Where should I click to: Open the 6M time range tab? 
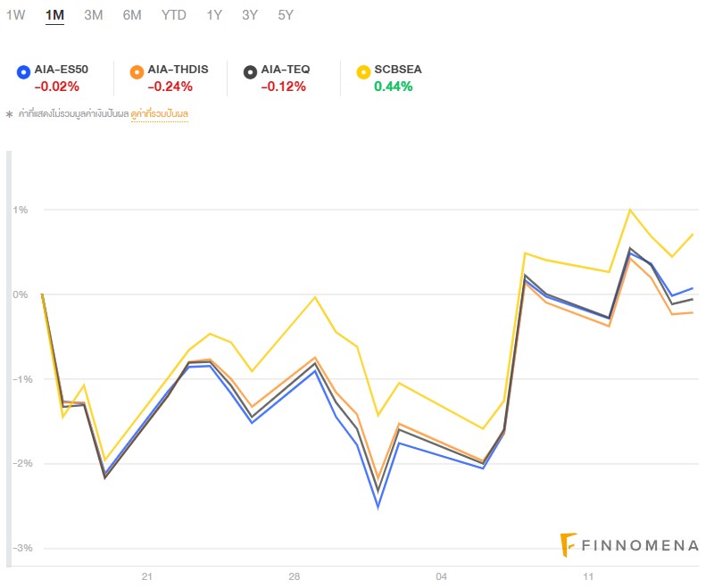pos(132,15)
